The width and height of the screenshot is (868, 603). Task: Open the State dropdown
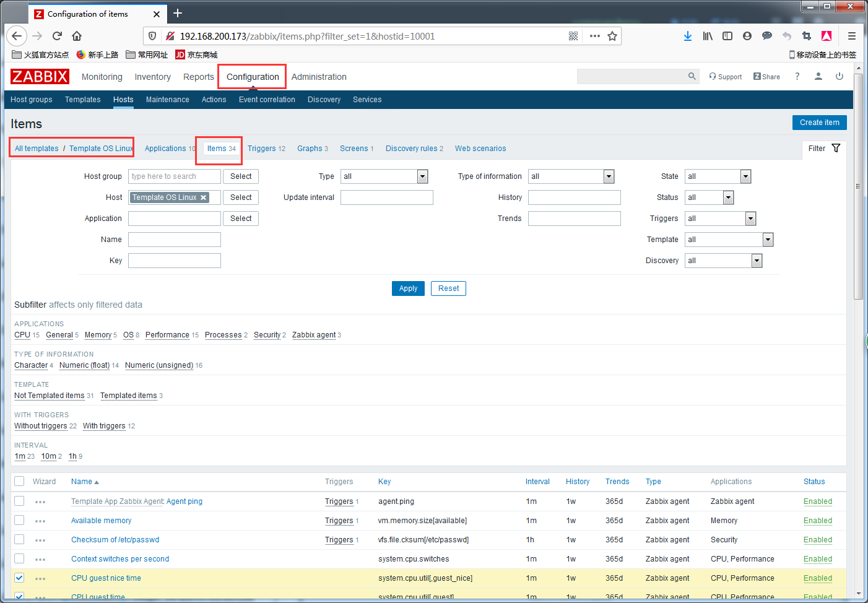coord(718,176)
